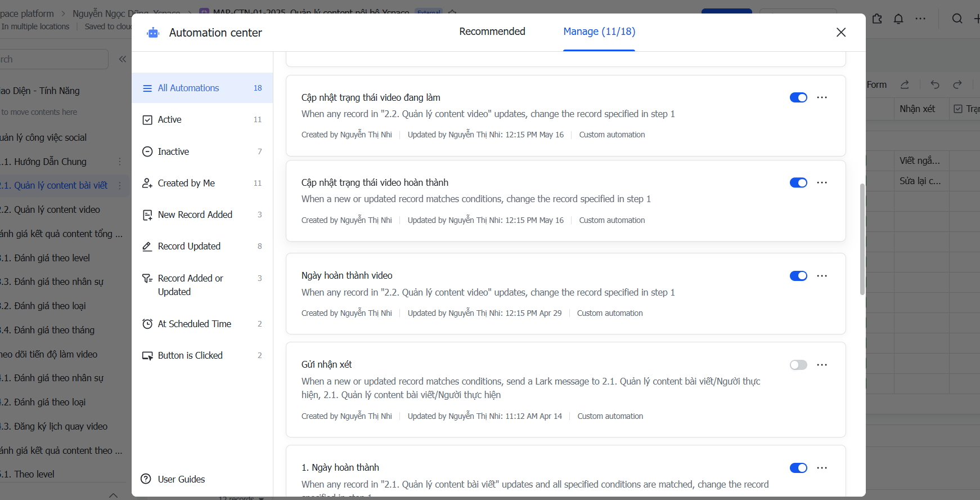Viewport: 980px width, 500px height.
Task: Switch to the Manage (11/18) tab
Action: tap(599, 32)
